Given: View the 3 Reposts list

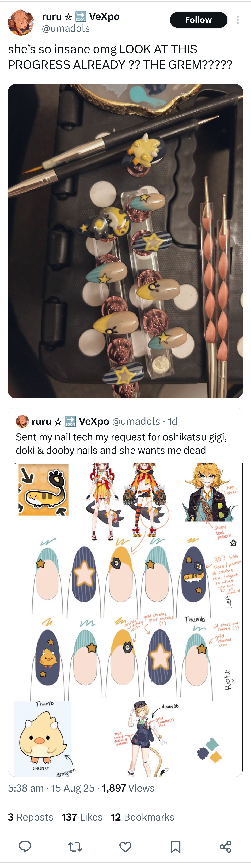Looking at the screenshot, I should coord(31,817).
